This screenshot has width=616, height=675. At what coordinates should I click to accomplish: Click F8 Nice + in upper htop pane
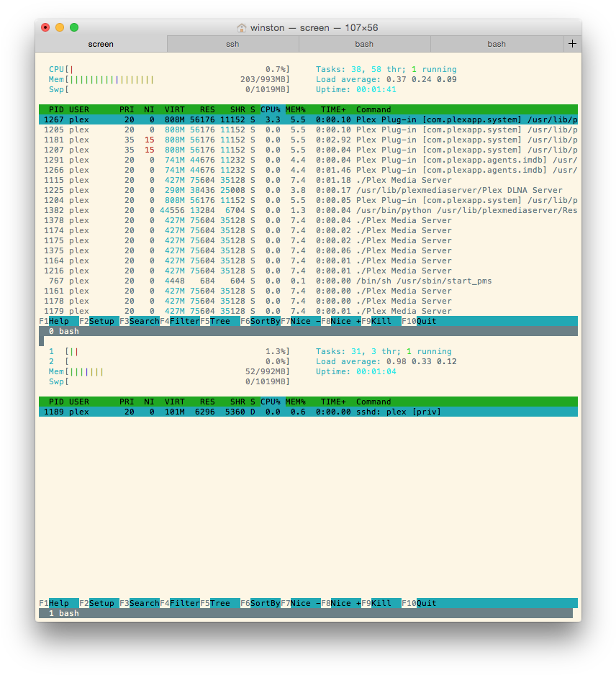tap(341, 321)
